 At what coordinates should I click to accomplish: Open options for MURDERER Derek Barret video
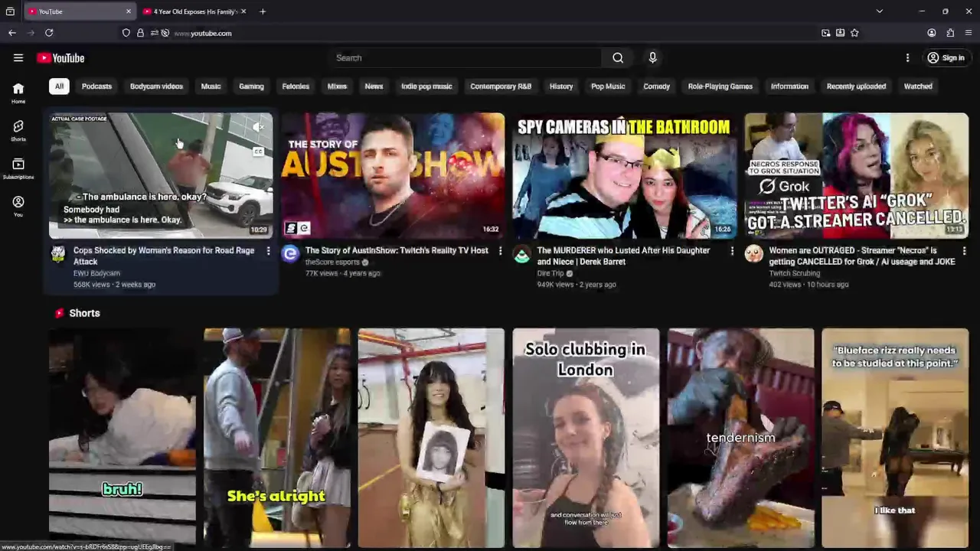coord(732,251)
